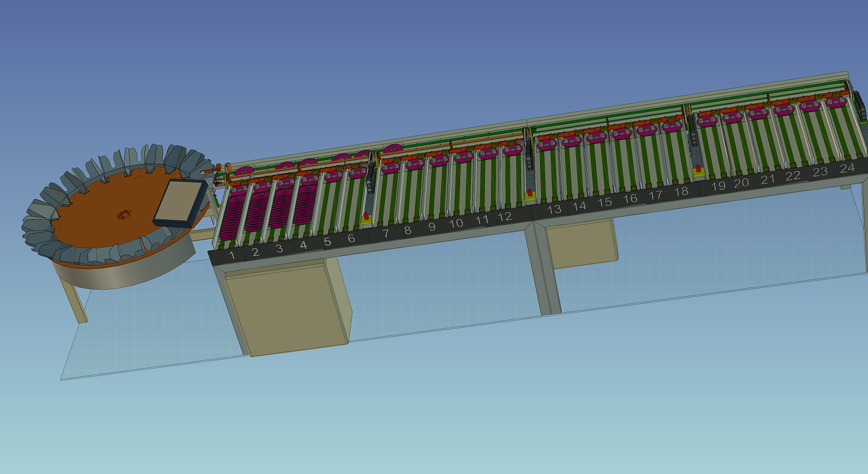Select lane number 13 label
The height and width of the screenshot is (474, 868).
coord(554,209)
